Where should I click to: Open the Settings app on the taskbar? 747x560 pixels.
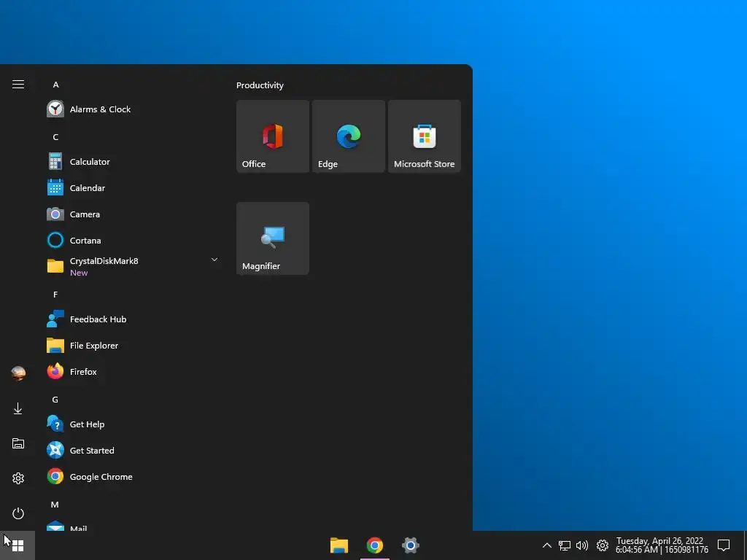tap(410, 545)
